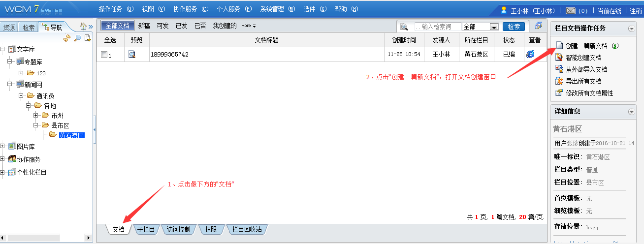The width and height of the screenshot is (644, 244).
Task: Click the 导出所有文档 export icon
Action: 559,81
